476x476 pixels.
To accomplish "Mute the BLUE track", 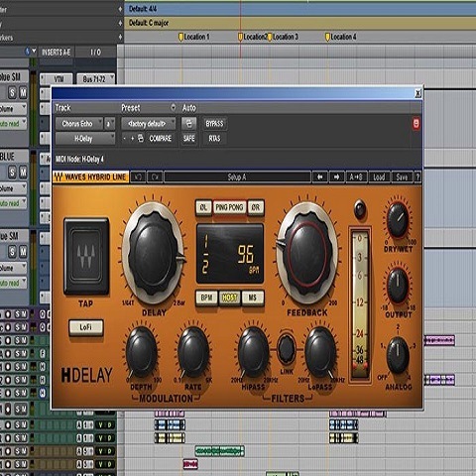I will tap(23, 173).
